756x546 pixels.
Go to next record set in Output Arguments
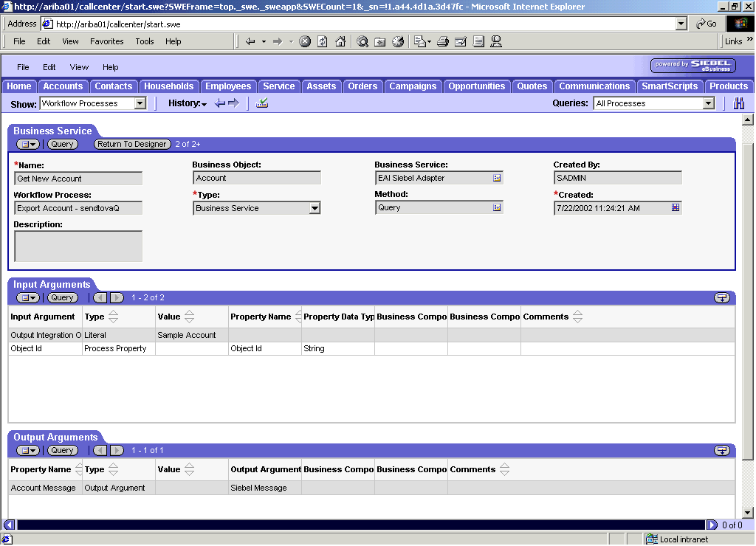click(x=117, y=451)
